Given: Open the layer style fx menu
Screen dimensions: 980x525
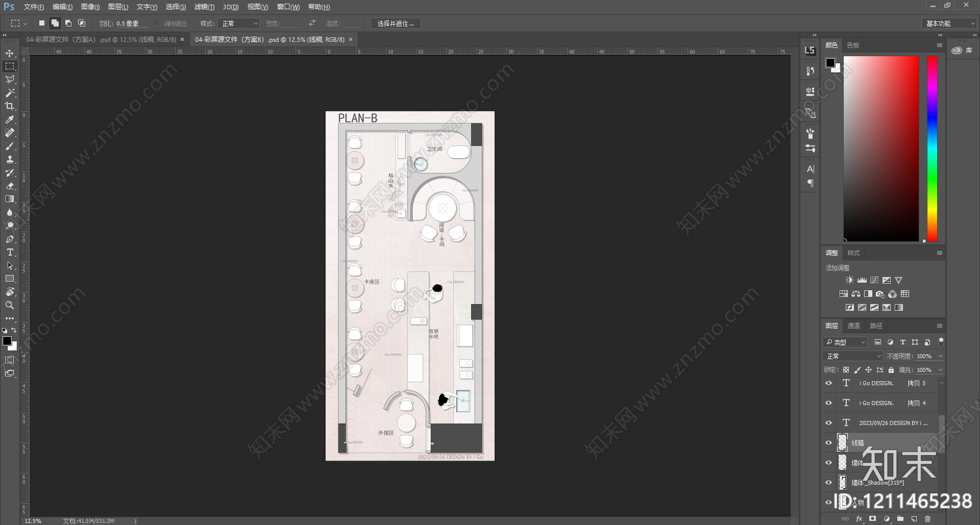Looking at the screenshot, I should coord(859,519).
